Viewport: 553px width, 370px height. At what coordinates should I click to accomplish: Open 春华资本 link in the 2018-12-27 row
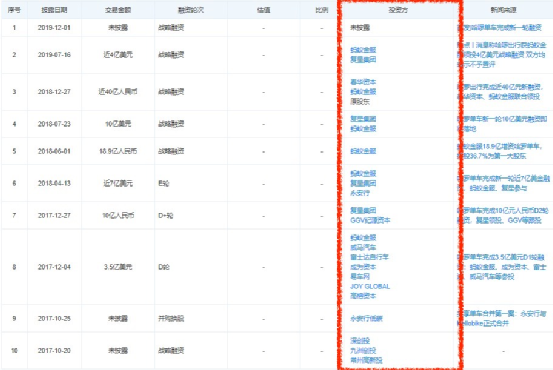[363, 82]
